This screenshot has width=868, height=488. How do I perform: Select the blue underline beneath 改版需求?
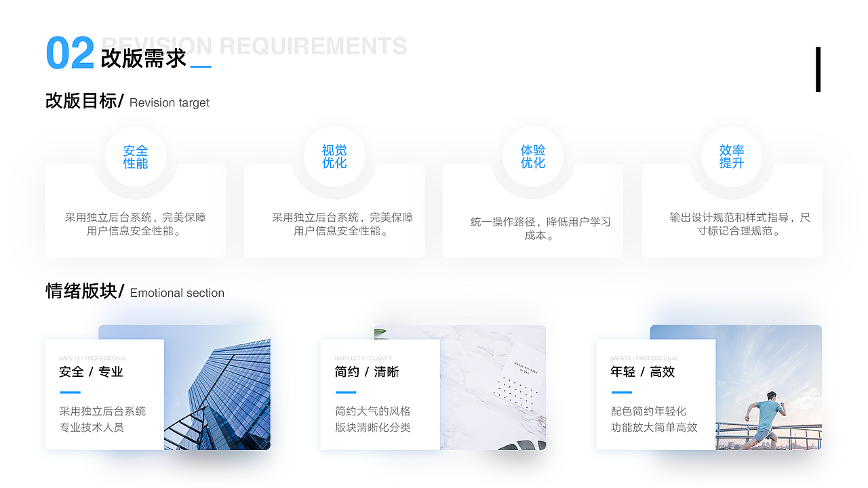click(201, 66)
